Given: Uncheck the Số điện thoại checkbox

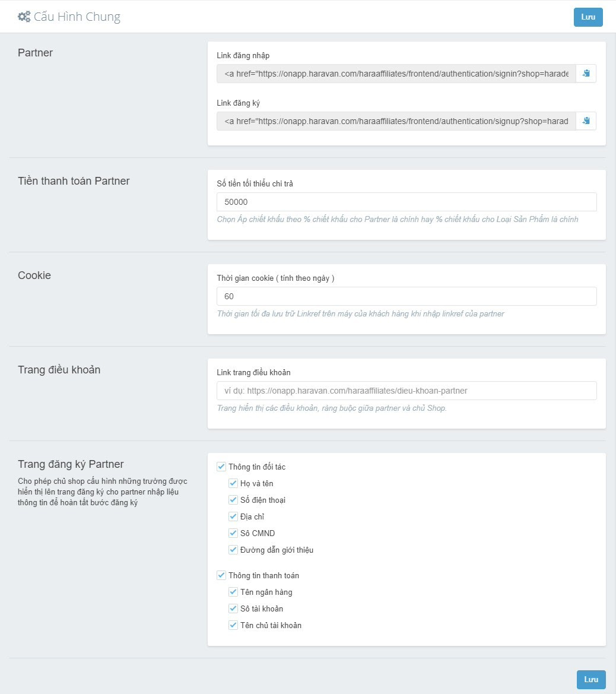Looking at the screenshot, I should coord(233,500).
